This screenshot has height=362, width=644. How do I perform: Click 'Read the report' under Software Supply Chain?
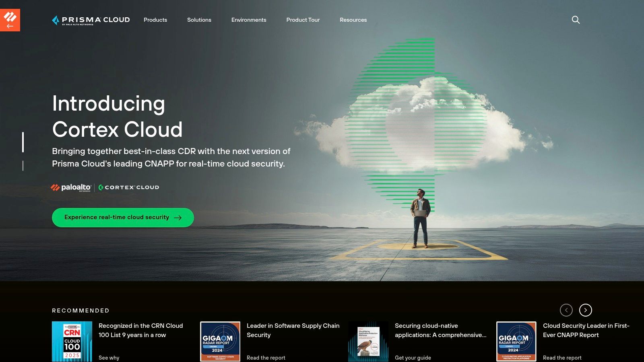click(266, 358)
